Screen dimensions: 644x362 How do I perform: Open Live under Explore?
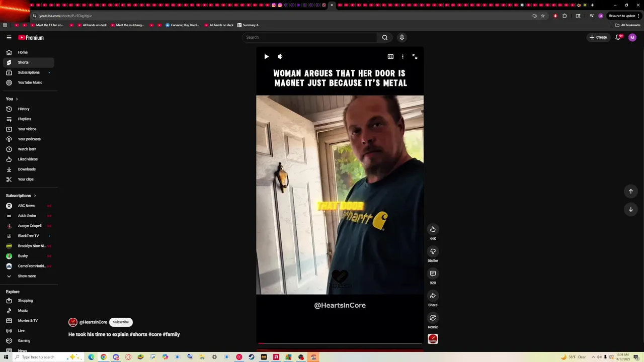29,331
